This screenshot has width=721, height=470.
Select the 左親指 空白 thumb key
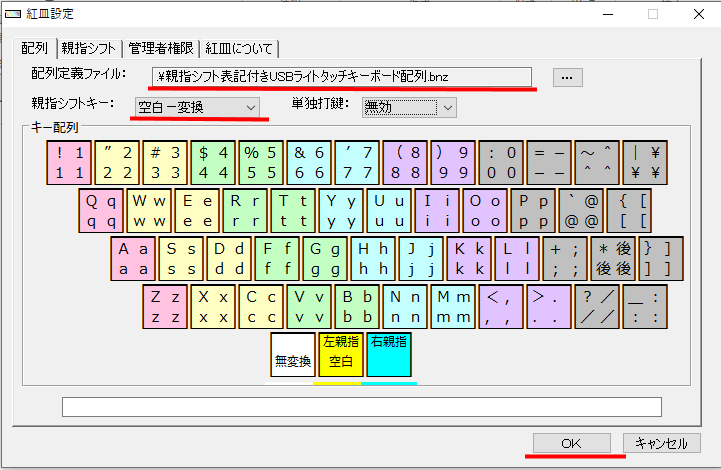click(x=341, y=354)
